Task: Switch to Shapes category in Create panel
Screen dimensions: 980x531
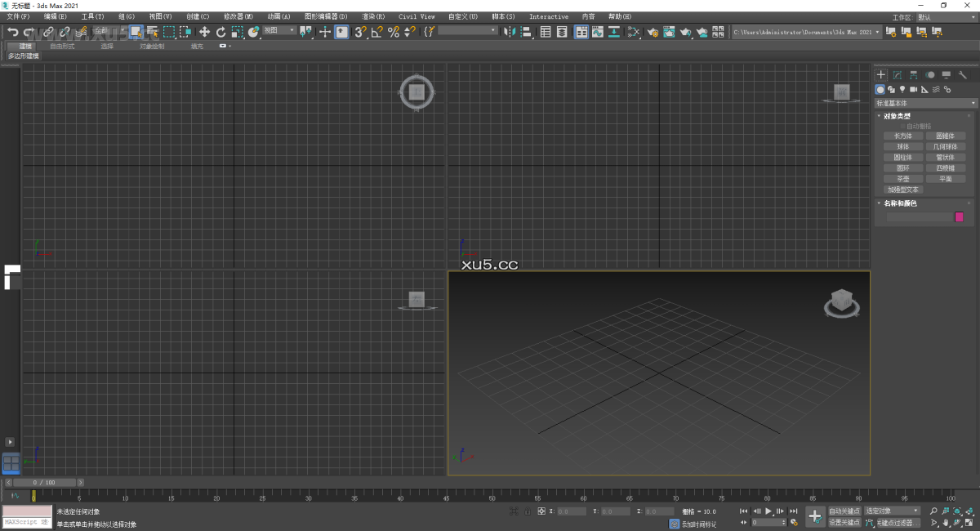Action: pyautogui.click(x=892, y=89)
